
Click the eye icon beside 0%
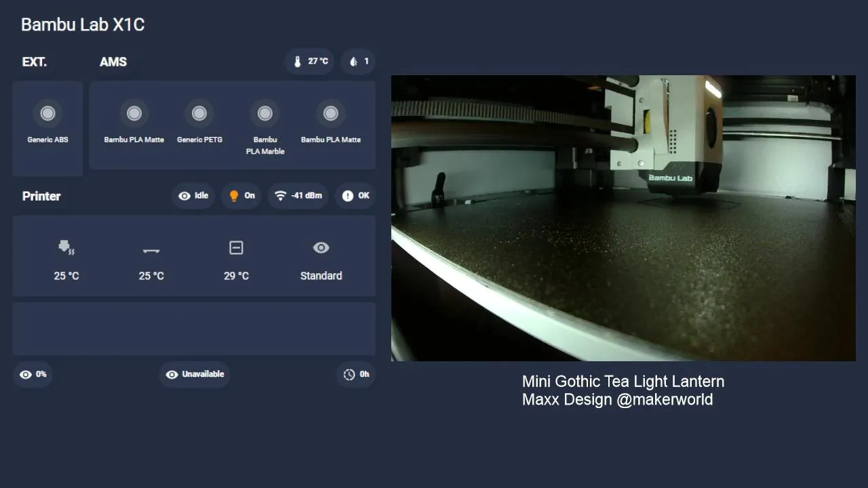[x=26, y=374]
